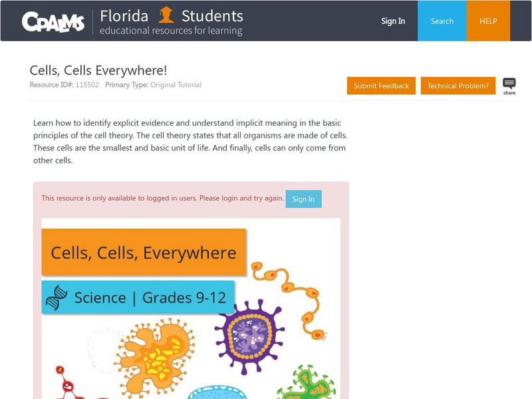
Task: Click the educational resources for learning tagline
Action: [170, 29]
